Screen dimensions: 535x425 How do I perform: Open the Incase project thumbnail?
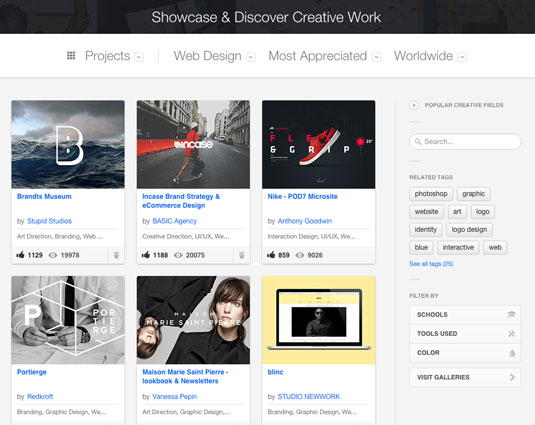pos(193,144)
